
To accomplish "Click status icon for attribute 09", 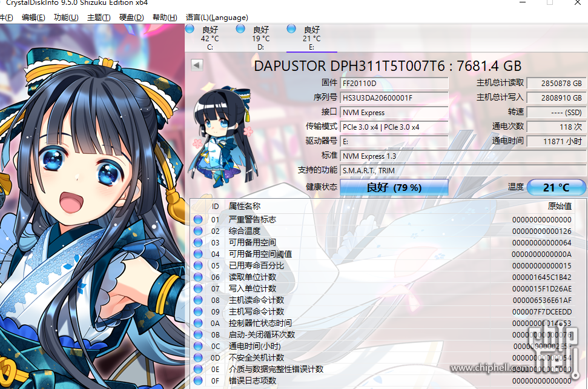I will coord(198,311).
